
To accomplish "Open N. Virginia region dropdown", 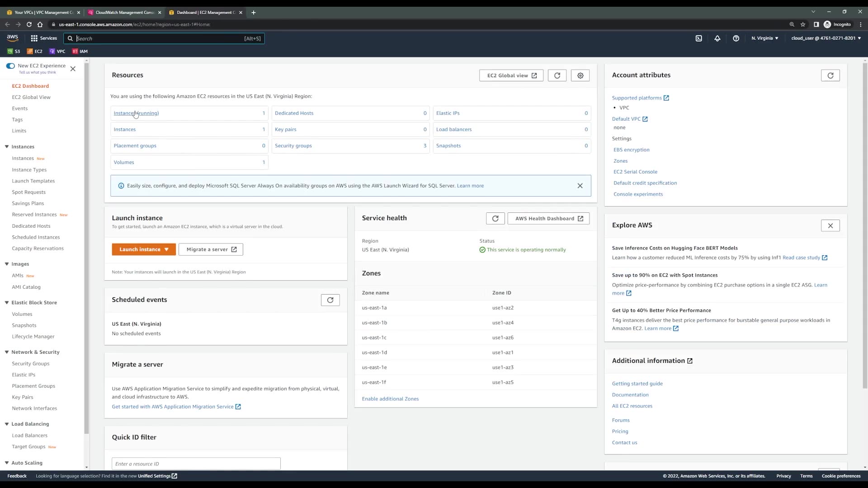I will pyautogui.click(x=764, y=38).
